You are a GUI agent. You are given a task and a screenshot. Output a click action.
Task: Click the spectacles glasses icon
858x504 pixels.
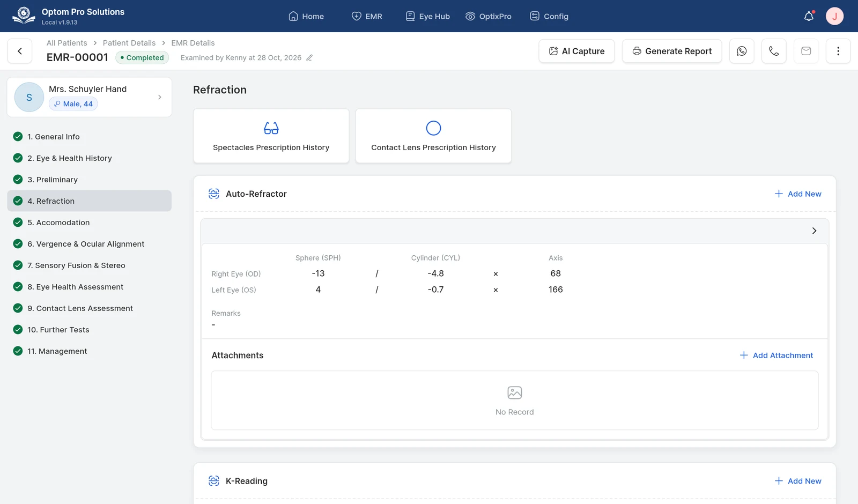[x=271, y=128]
